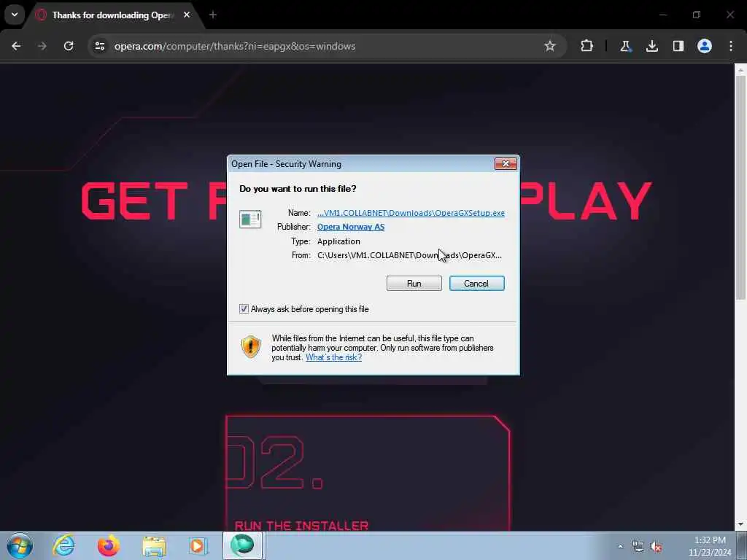Click the page vertical scrollbar thumb
Image resolution: width=747 pixels, height=560 pixels.
click(740, 188)
